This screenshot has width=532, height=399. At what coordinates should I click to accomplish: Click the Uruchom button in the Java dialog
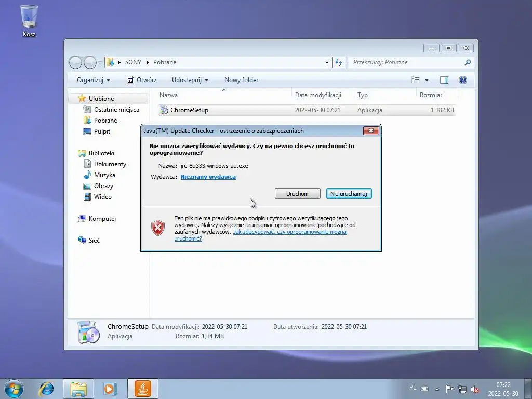point(297,194)
